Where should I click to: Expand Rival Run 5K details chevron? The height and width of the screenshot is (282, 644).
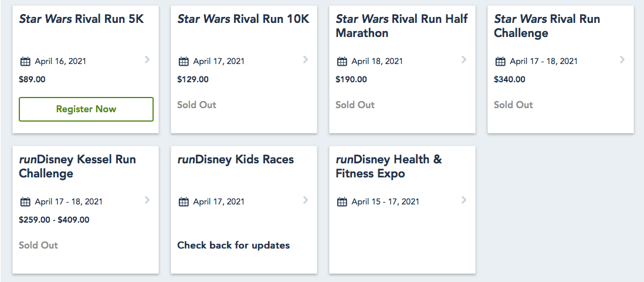tap(147, 59)
